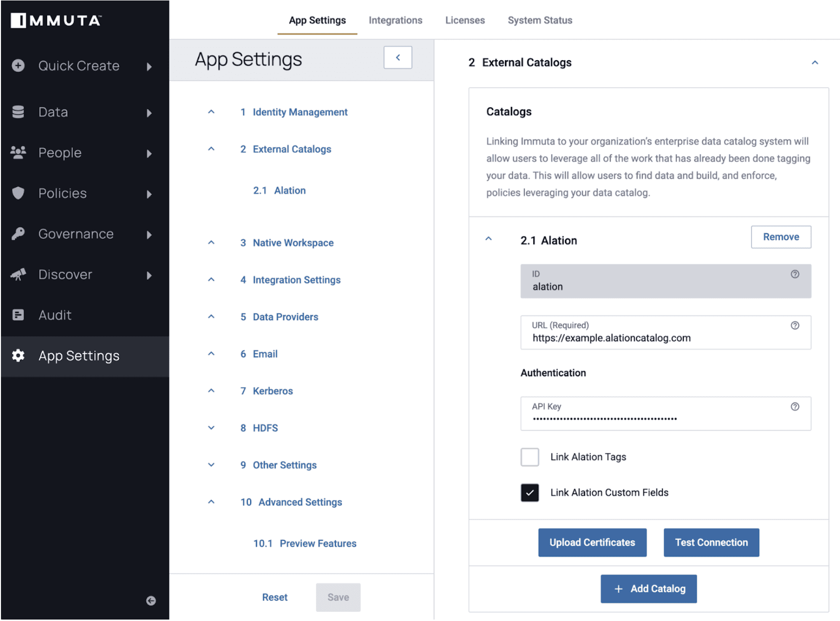Open help tooltip for URL field

pyautogui.click(x=795, y=326)
